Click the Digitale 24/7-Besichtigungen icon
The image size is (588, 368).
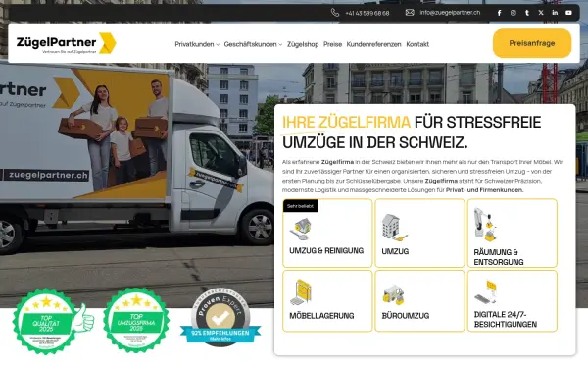486,291
